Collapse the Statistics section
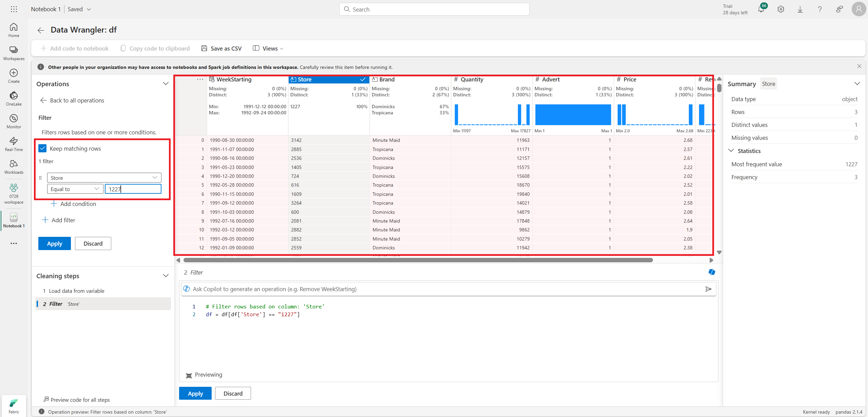This screenshot has height=417, width=868. (x=731, y=151)
